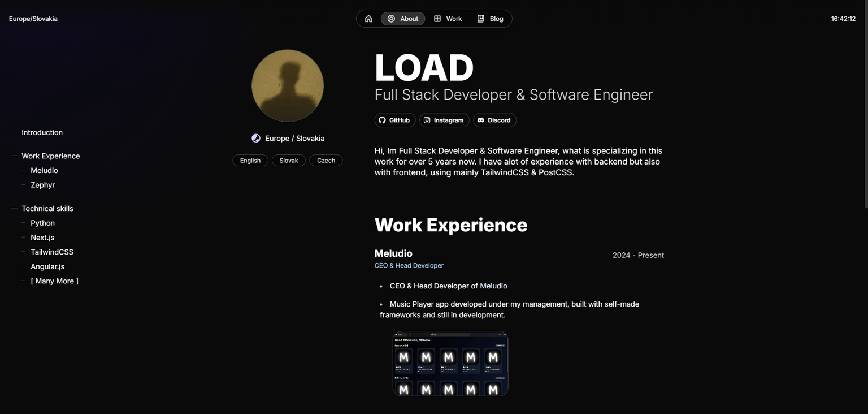This screenshot has height=414, width=868.
Task: Switch to the About tab
Action: 403,19
